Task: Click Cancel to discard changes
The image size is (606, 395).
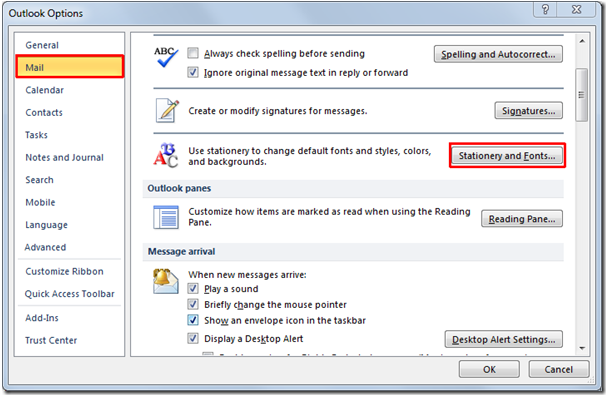Action: (558, 369)
